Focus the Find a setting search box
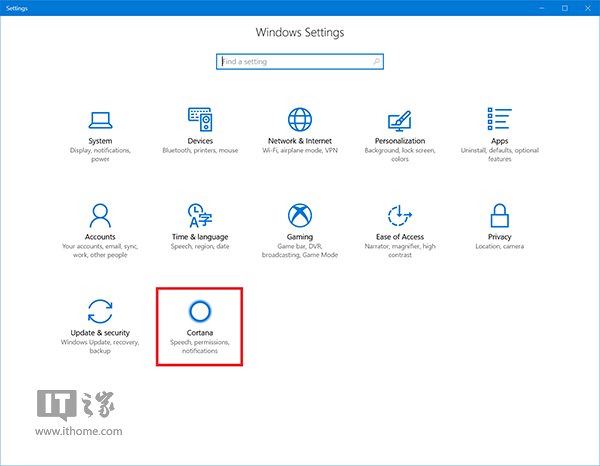The width and height of the screenshot is (600, 466). click(x=300, y=62)
